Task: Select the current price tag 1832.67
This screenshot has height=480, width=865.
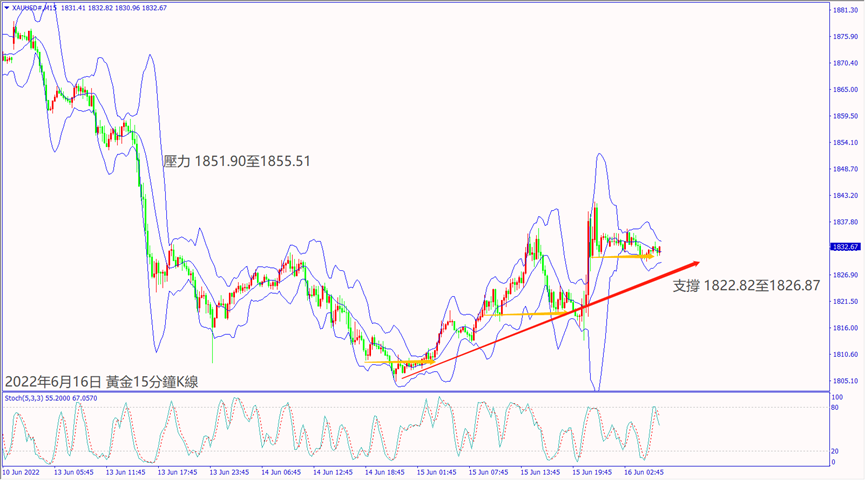Action: pyautogui.click(x=844, y=246)
